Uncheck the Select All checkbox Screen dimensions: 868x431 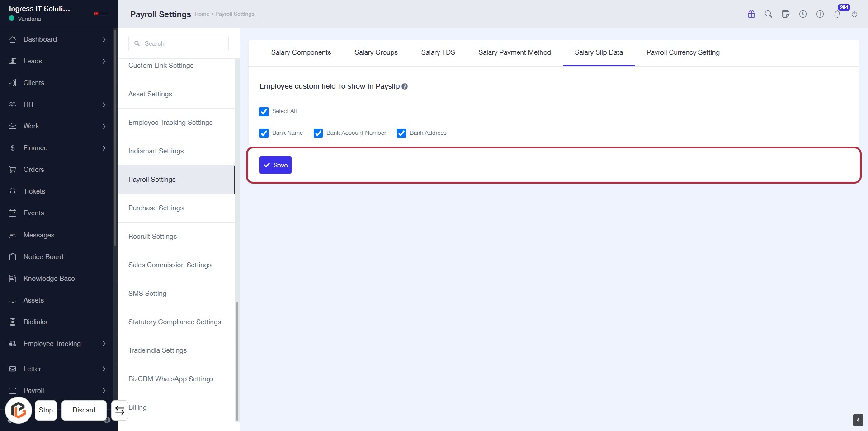coord(264,112)
